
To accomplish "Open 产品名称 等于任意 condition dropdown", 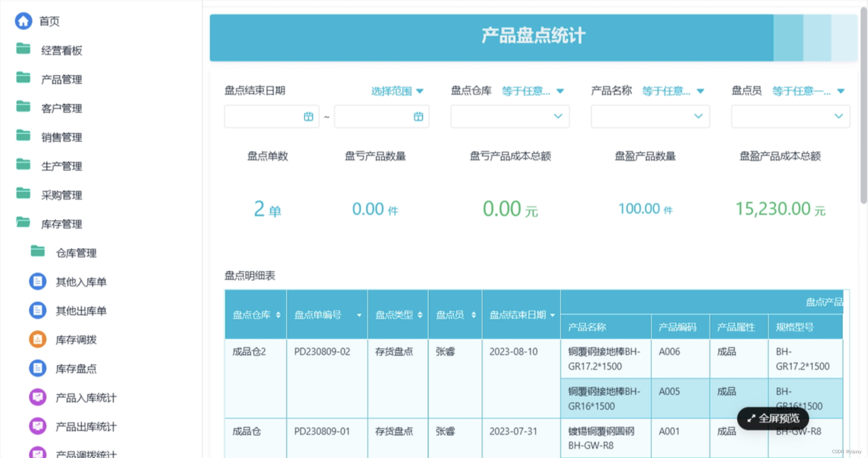I will coord(673,91).
